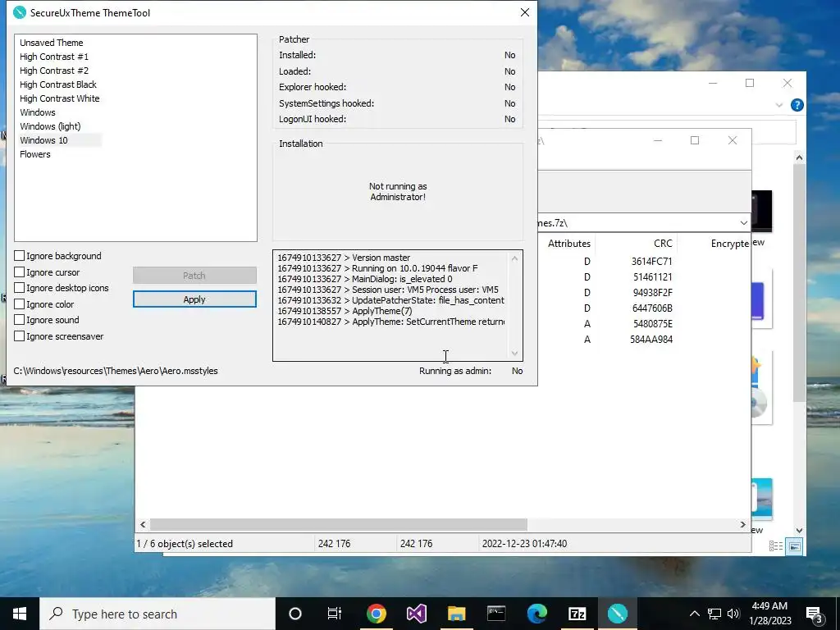Screen dimensions: 840x630
Task: Open the Windows Start menu
Action: click(20, 614)
